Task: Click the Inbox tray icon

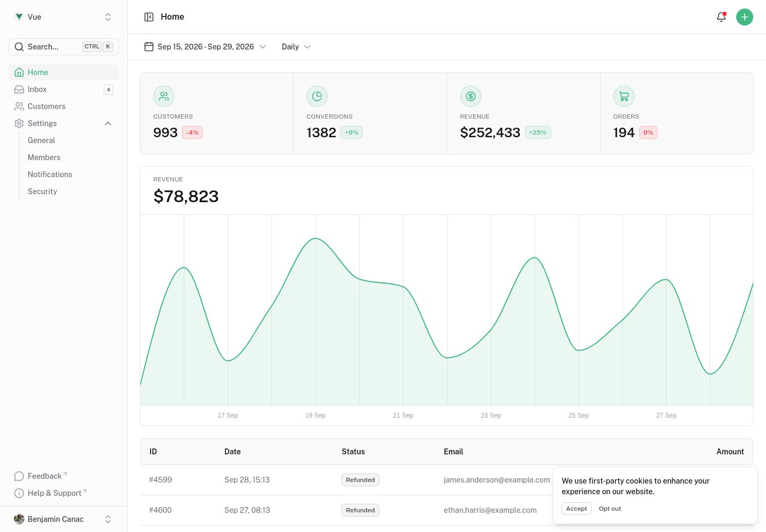Action: tap(19, 89)
